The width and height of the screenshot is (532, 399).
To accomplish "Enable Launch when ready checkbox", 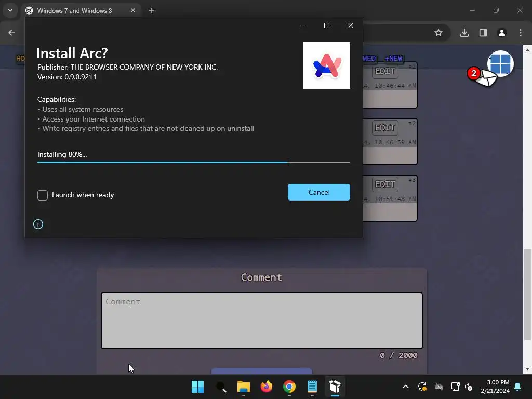I will [x=43, y=195].
